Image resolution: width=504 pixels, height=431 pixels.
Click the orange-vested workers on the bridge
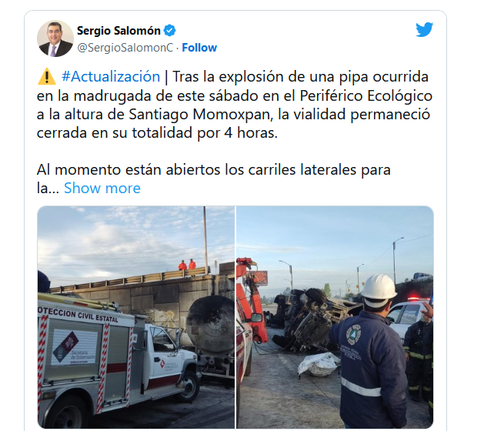point(187,265)
